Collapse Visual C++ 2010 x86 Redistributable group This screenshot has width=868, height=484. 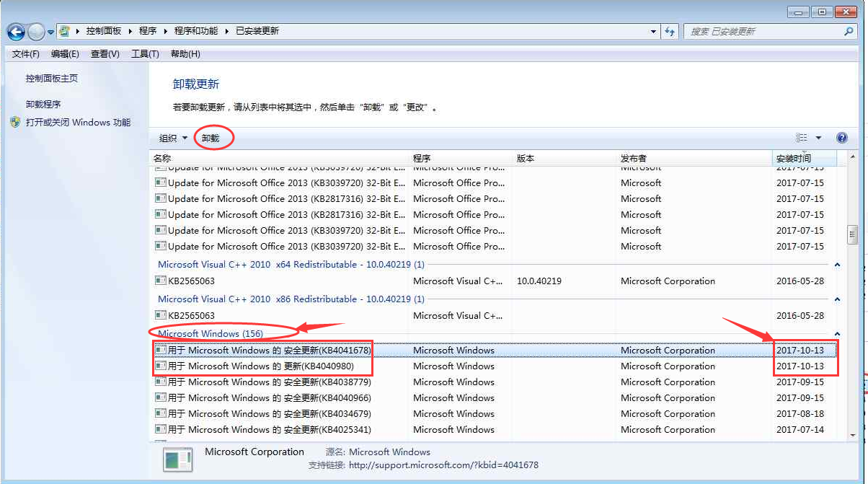(x=837, y=299)
